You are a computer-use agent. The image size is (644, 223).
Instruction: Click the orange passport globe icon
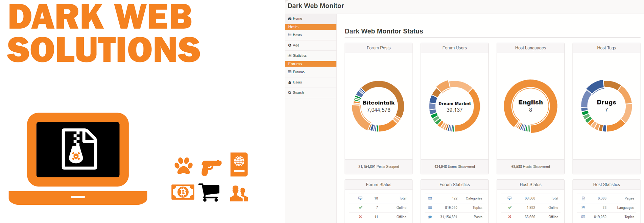click(x=239, y=165)
